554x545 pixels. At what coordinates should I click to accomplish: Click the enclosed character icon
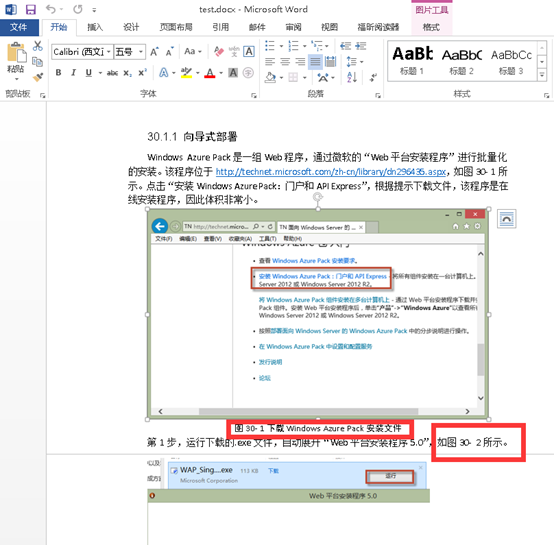248,73
